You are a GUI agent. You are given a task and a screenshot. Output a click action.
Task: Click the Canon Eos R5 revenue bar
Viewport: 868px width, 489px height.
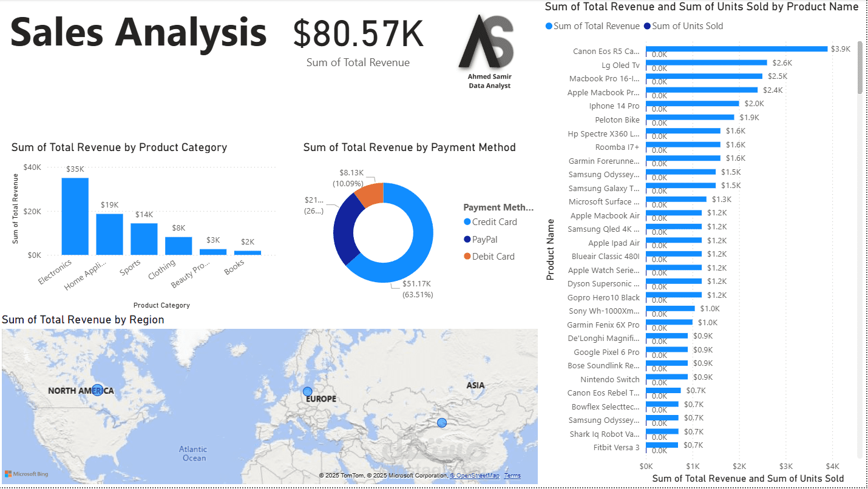pyautogui.click(x=736, y=49)
